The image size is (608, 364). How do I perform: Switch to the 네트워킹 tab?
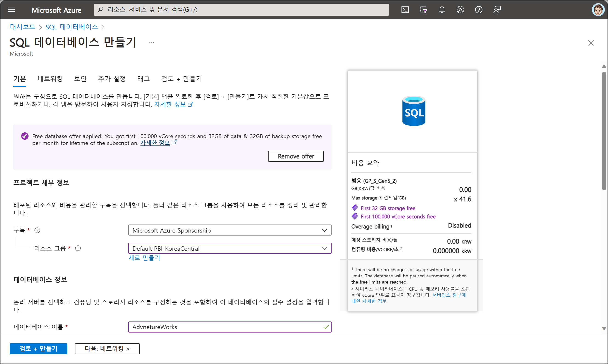pos(50,79)
